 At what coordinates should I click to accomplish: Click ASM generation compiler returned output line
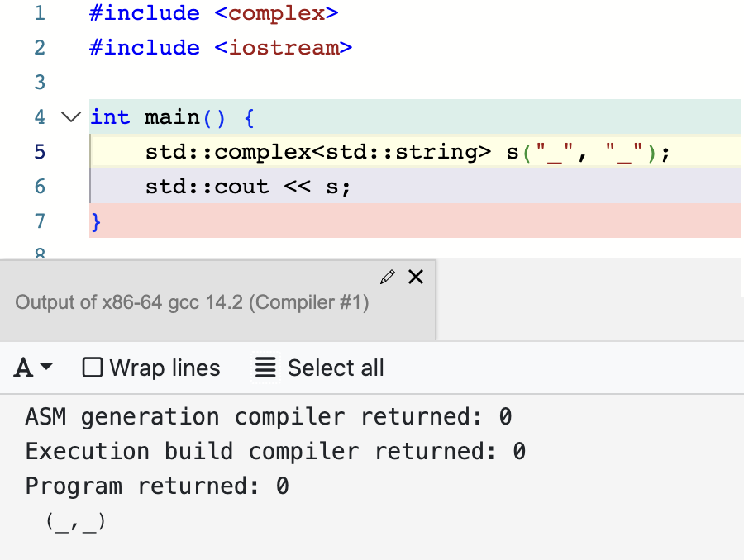pos(269,417)
